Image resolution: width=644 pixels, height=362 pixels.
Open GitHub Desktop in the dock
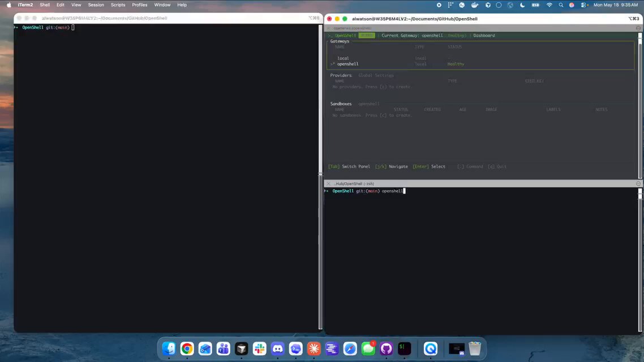386,349
